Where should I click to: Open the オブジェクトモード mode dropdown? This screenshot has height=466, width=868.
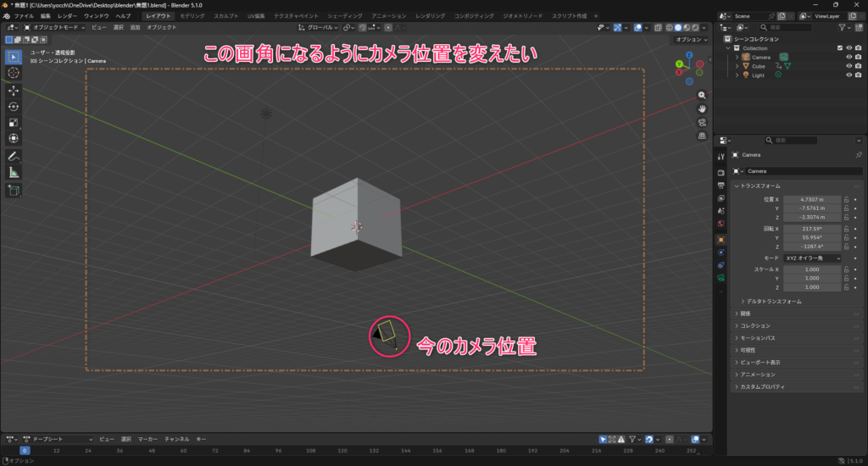(55, 28)
